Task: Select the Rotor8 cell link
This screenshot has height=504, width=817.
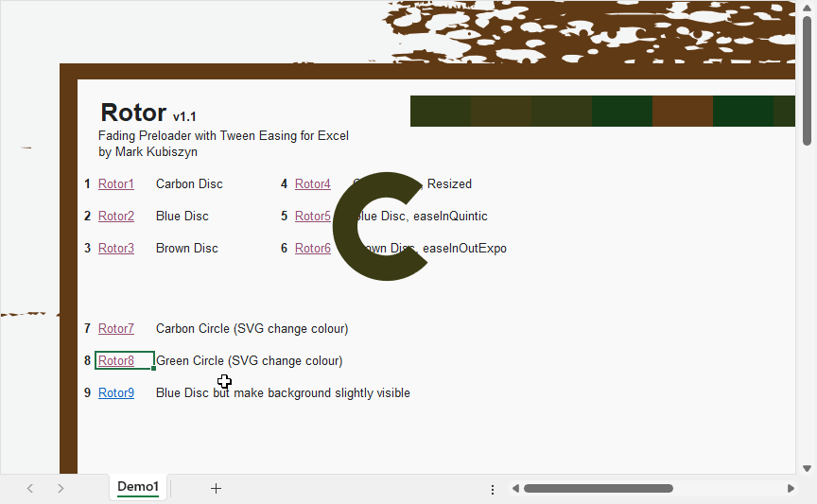Action: pyautogui.click(x=116, y=361)
